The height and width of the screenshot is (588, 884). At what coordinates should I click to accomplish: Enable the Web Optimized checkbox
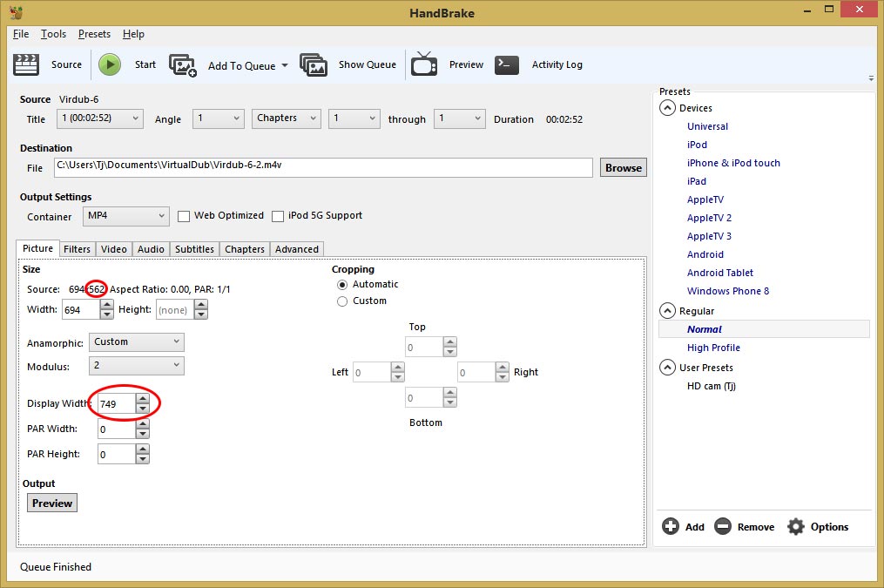pyautogui.click(x=184, y=217)
